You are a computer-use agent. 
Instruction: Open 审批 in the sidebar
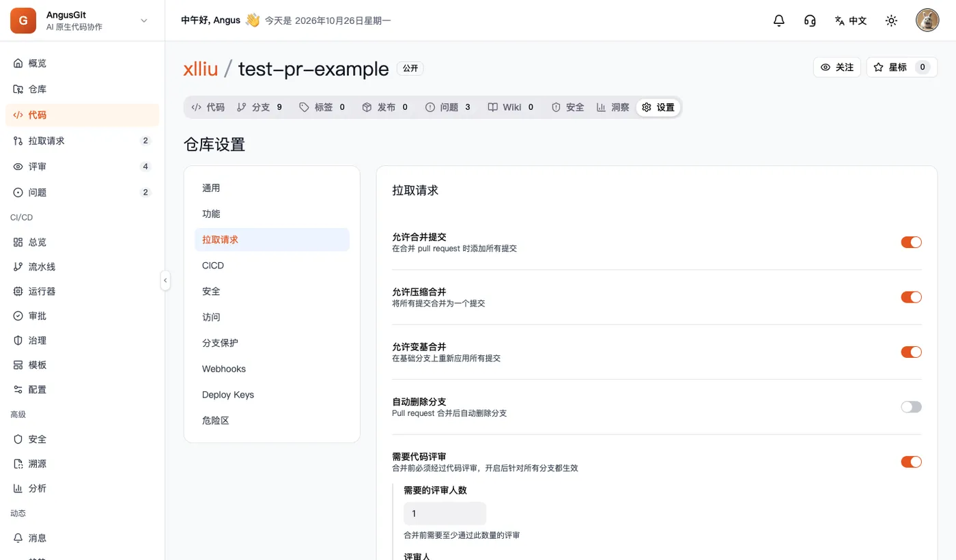82,316
